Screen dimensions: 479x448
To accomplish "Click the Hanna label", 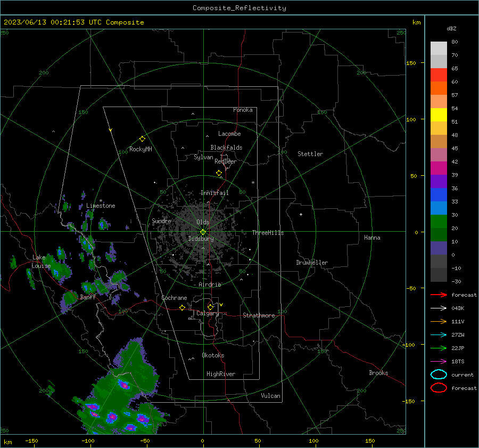I will [372, 238].
